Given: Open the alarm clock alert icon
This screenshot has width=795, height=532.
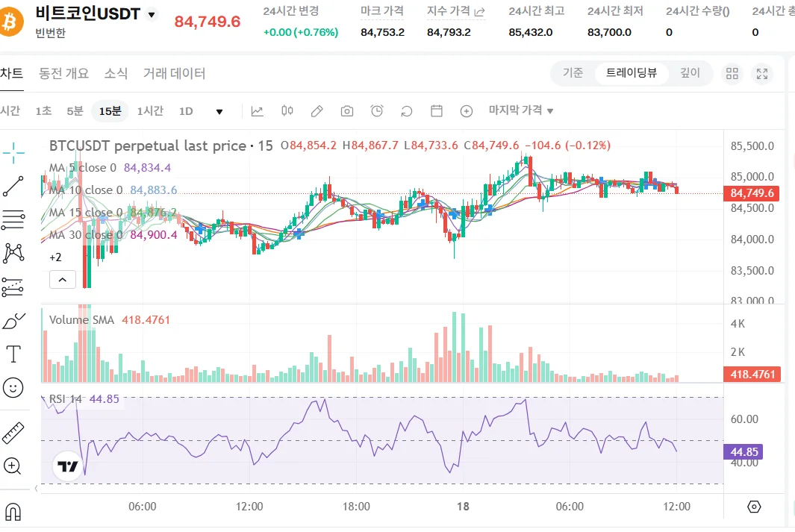Looking at the screenshot, I should point(377,111).
